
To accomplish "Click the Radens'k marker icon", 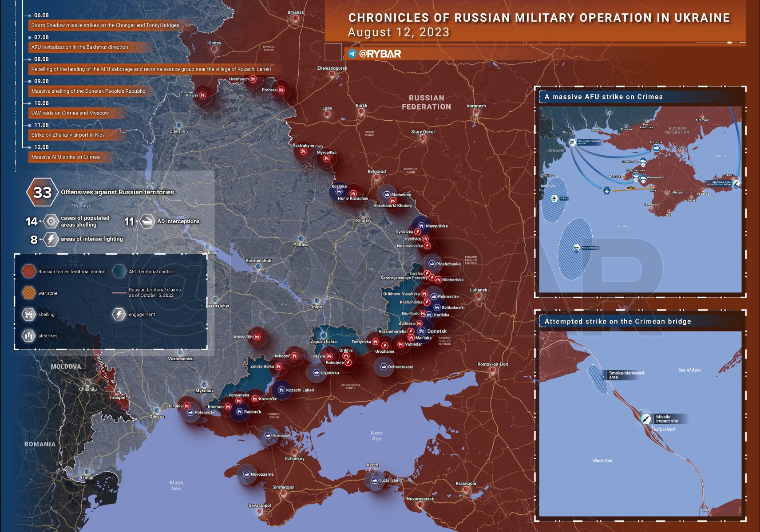I will pyautogui.click(x=239, y=412).
